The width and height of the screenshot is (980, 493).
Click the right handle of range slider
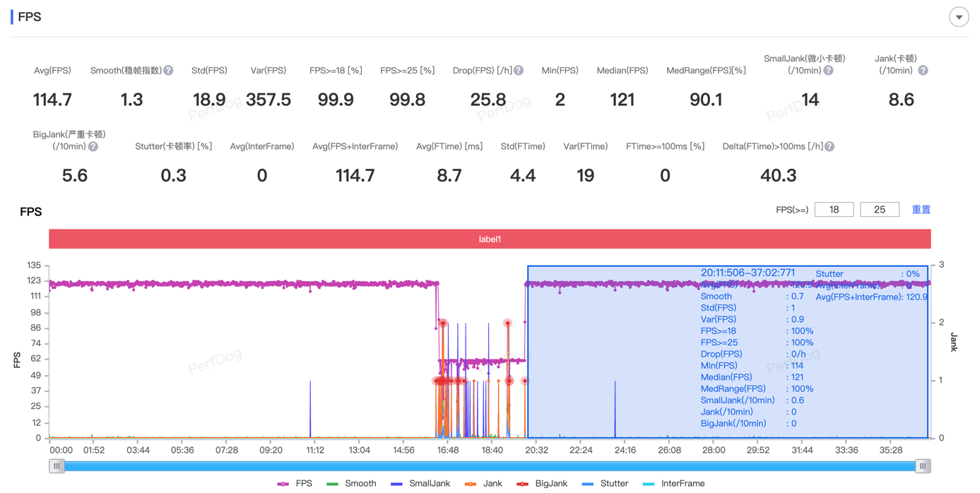pyautogui.click(x=923, y=466)
